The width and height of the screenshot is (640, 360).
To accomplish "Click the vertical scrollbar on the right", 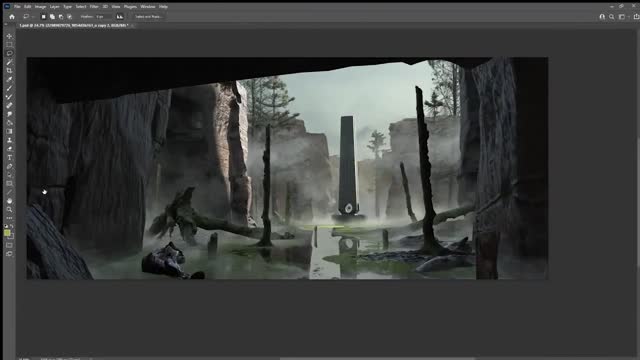I will click(638, 203).
